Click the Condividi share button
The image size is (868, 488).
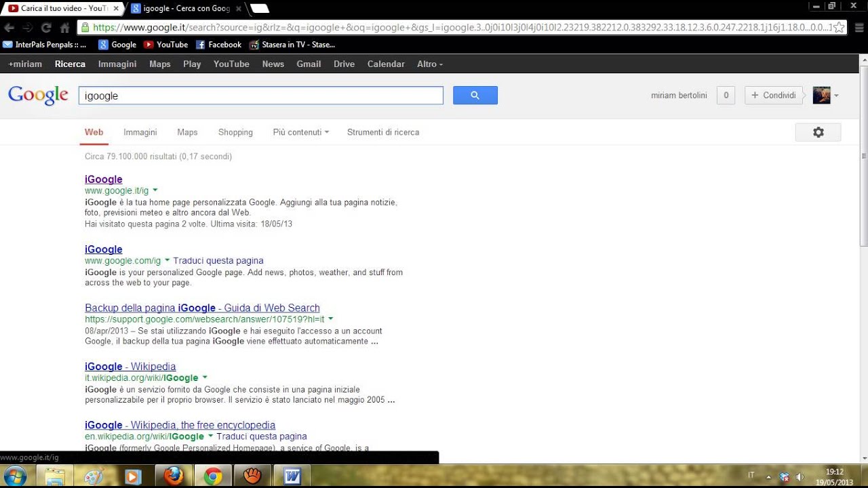[773, 96]
